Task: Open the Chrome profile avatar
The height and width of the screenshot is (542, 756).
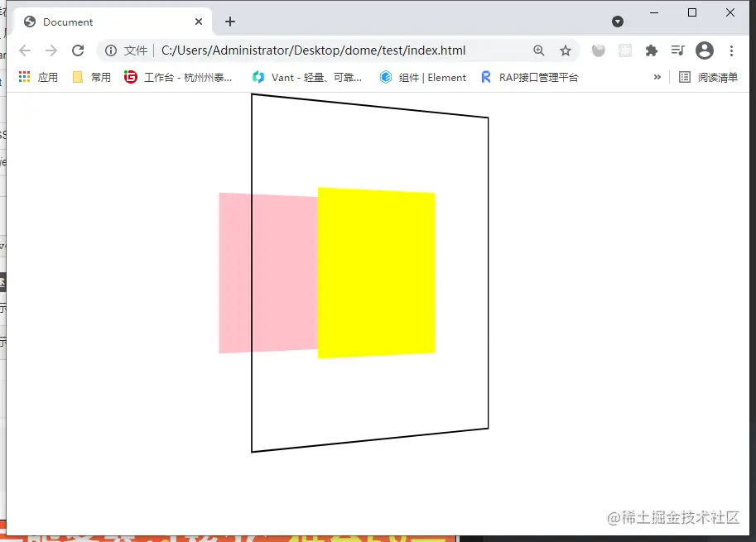Action: (705, 50)
